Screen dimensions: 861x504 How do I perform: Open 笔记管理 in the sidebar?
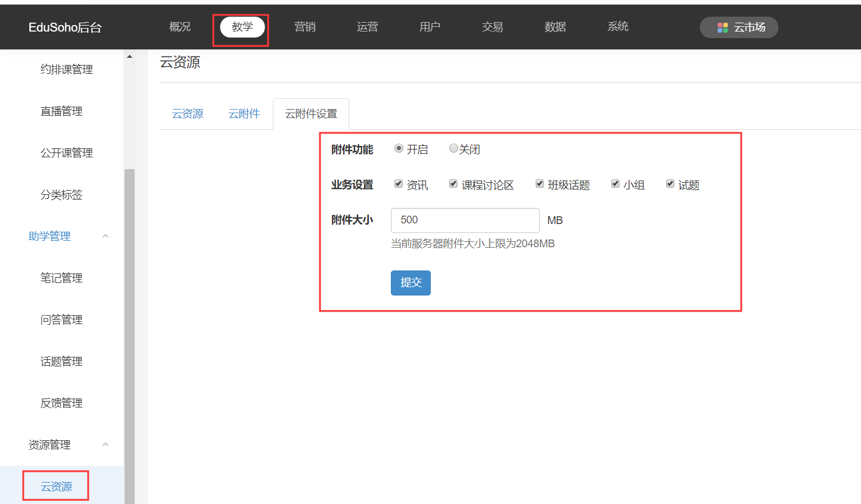[x=61, y=278]
